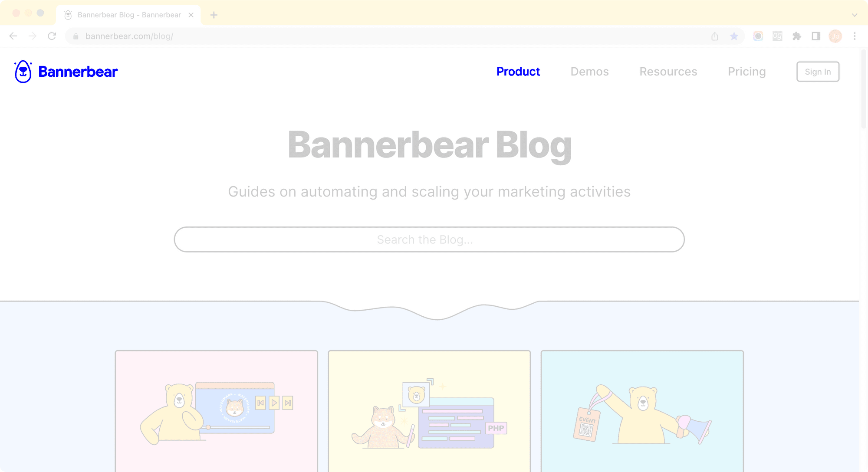Click the Product navigation menu item
Image resolution: width=868 pixels, height=472 pixels.
pos(518,72)
